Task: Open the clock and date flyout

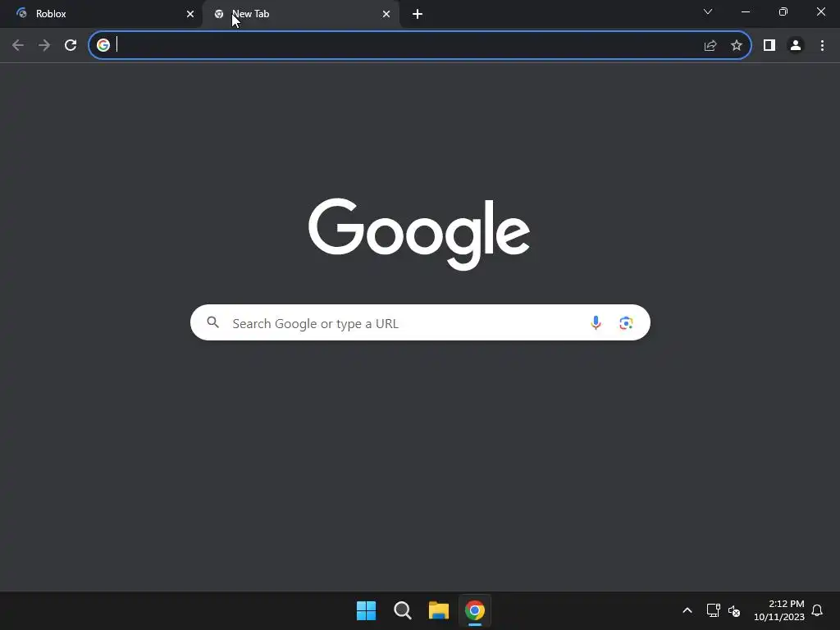Action: pos(779,610)
